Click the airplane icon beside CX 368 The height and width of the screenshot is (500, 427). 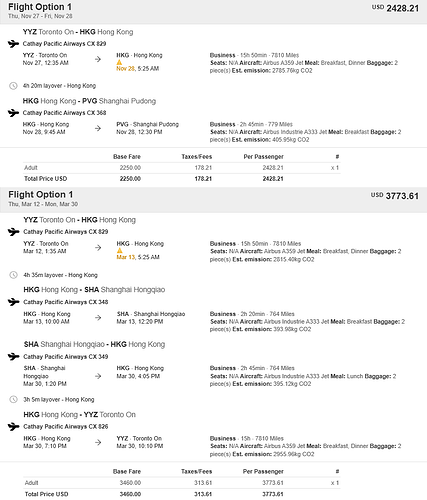(x=13, y=113)
